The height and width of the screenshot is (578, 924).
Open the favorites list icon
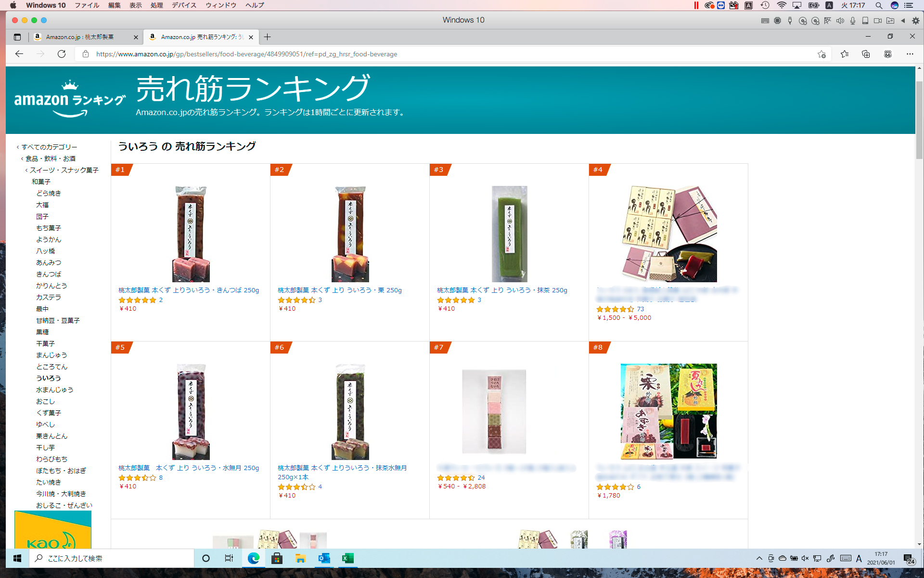pyautogui.click(x=845, y=54)
